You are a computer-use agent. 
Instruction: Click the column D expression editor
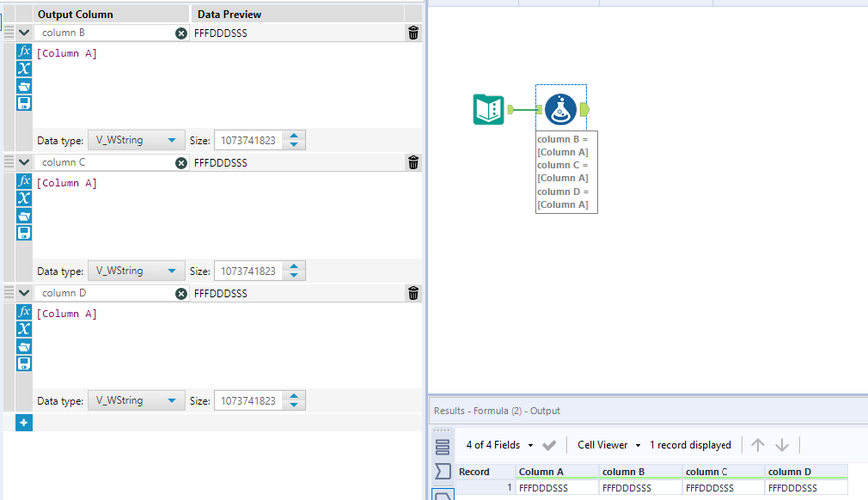click(227, 346)
